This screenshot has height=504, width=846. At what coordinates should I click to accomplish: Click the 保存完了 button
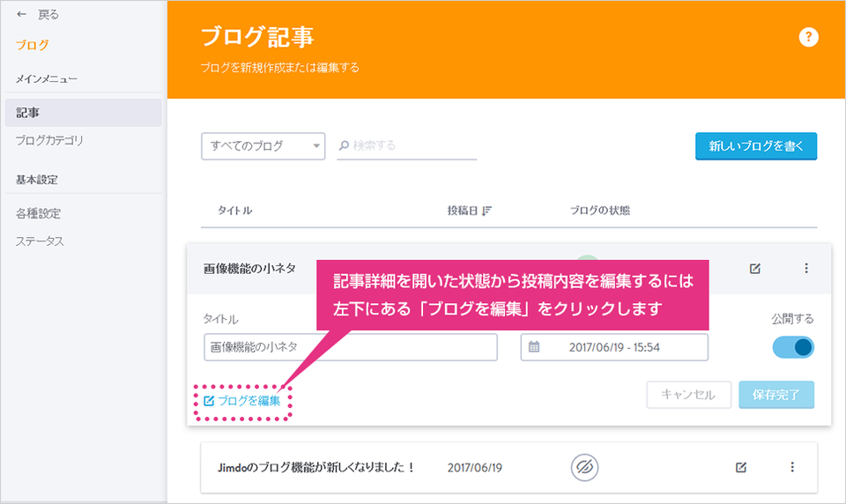click(776, 395)
